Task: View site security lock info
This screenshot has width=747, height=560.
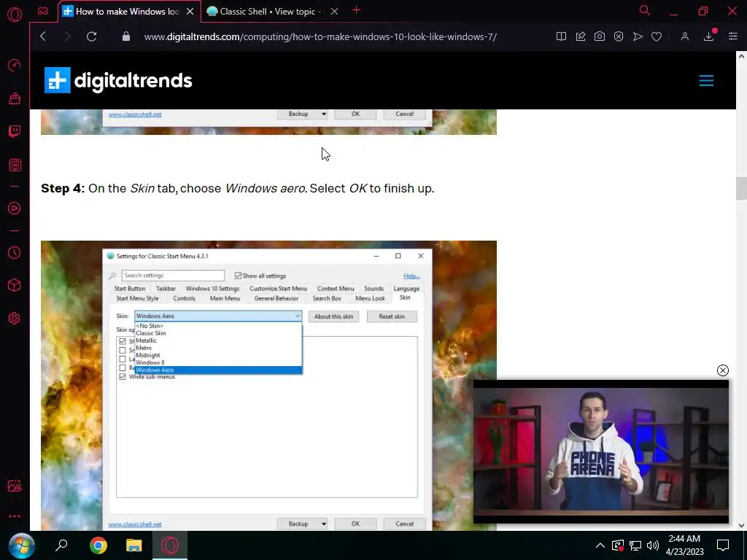Action: tap(125, 36)
